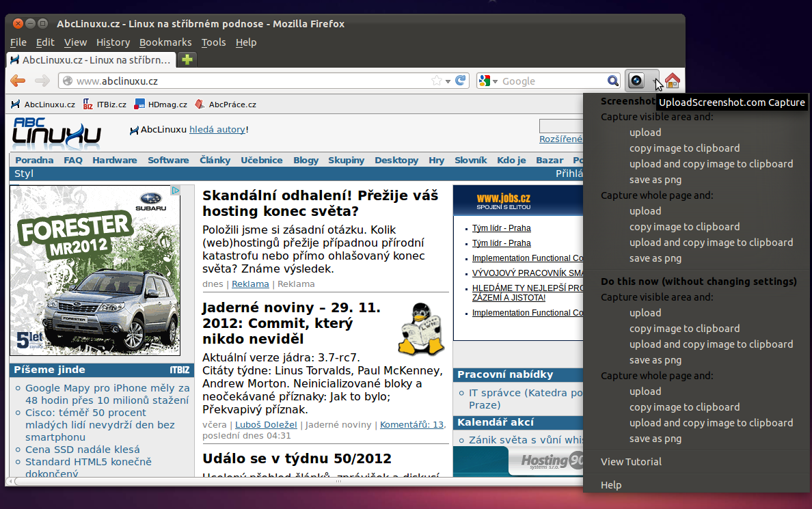Open the Poradna site section
This screenshot has width=812, height=509.
coord(34,160)
